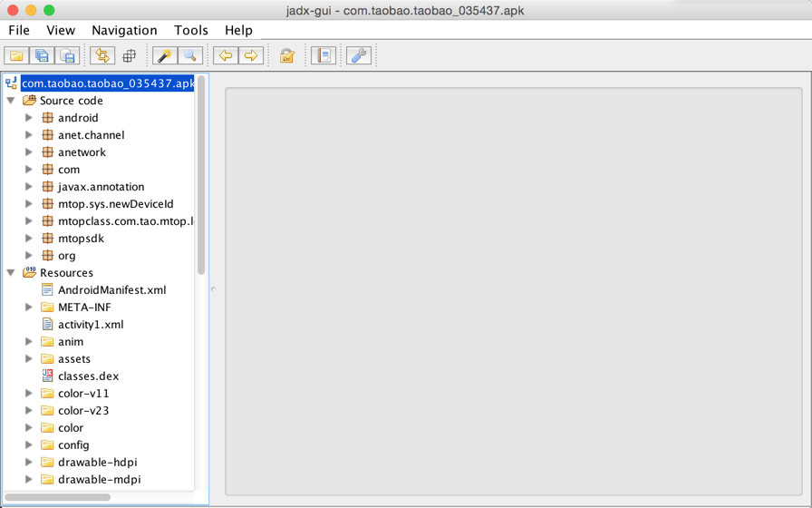Click the Forward arrow toolbar icon
This screenshot has width=812, height=508.
251,55
